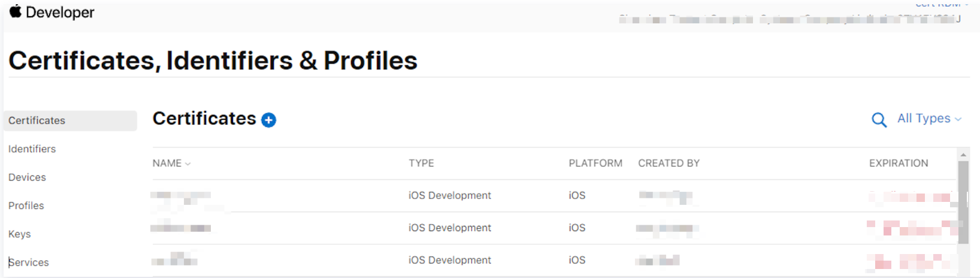Open the Profiles sidebar item

pyautogui.click(x=26, y=206)
